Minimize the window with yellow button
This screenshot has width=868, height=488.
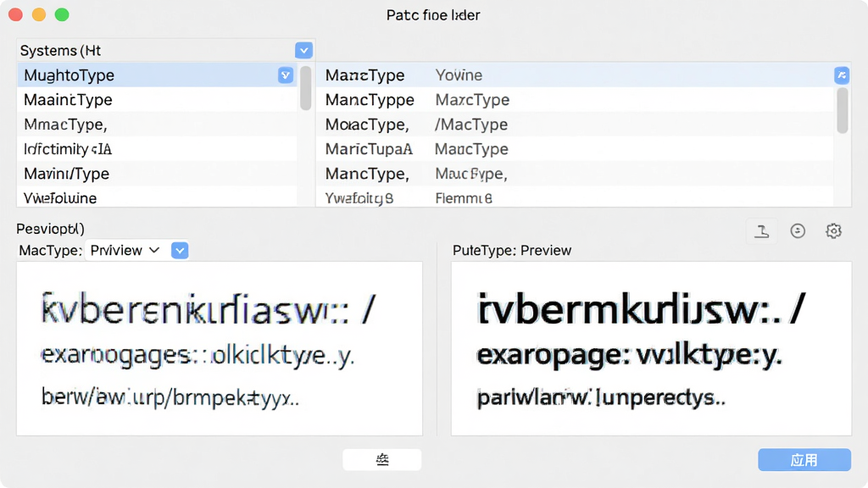[39, 15]
